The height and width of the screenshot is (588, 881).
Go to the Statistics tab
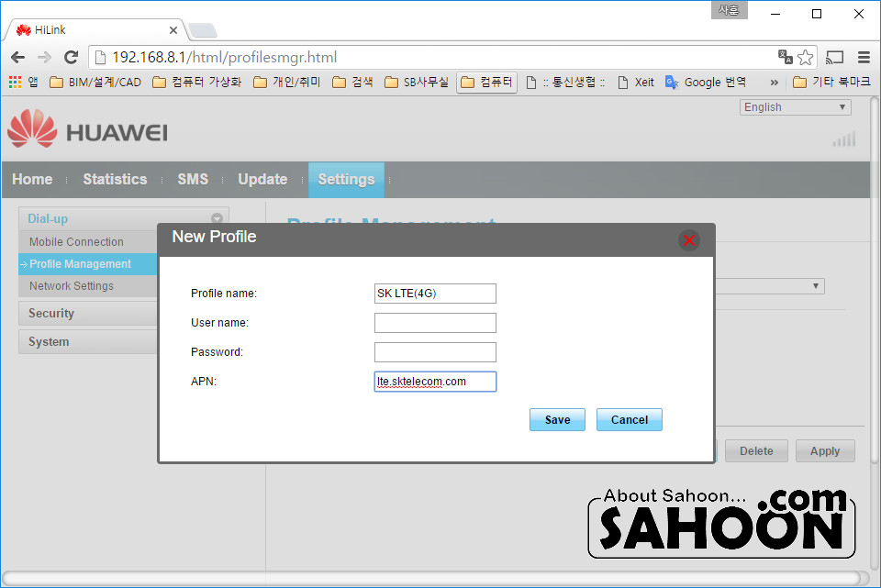pos(116,179)
